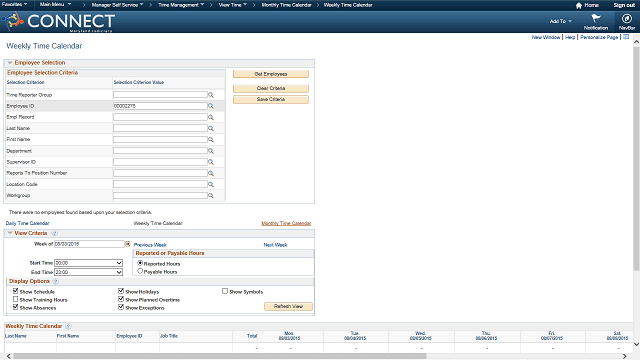Open the Favorites dropdown menu
The width and height of the screenshot is (640, 360).
click(x=14, y=4)
